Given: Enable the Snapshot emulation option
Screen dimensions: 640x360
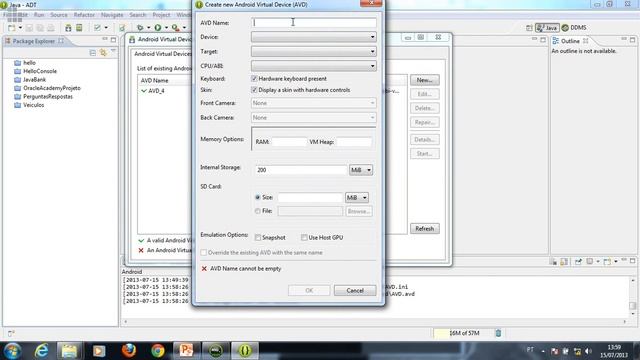Looking at the screenshot, I should coord(258,238).
